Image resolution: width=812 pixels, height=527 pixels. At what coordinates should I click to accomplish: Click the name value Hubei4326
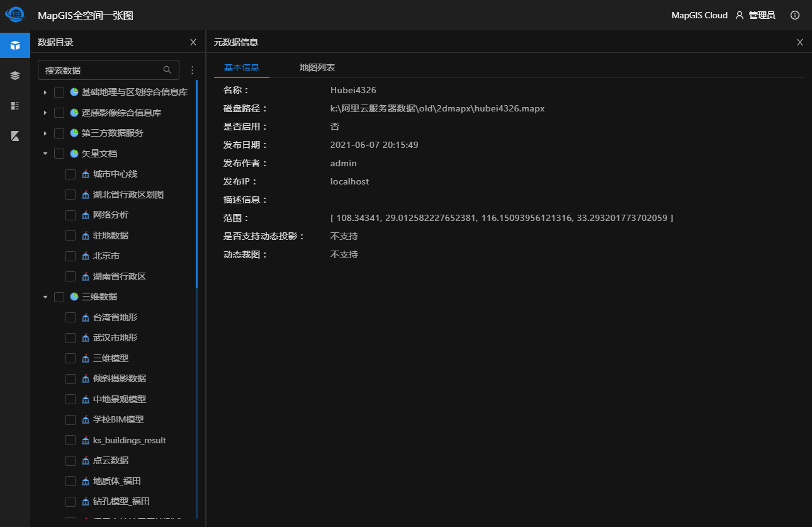point(353,90)
